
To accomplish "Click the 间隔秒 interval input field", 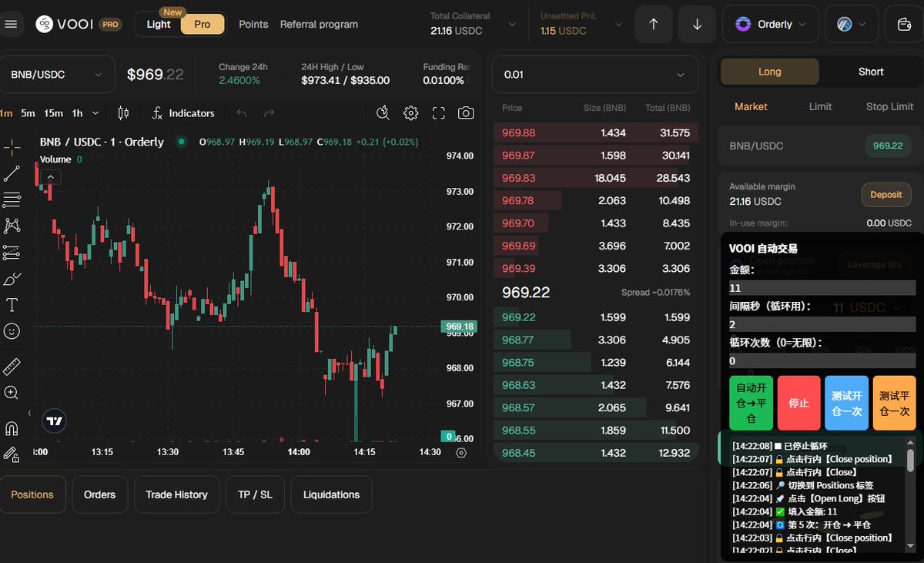I will click(x=822, y=324).
